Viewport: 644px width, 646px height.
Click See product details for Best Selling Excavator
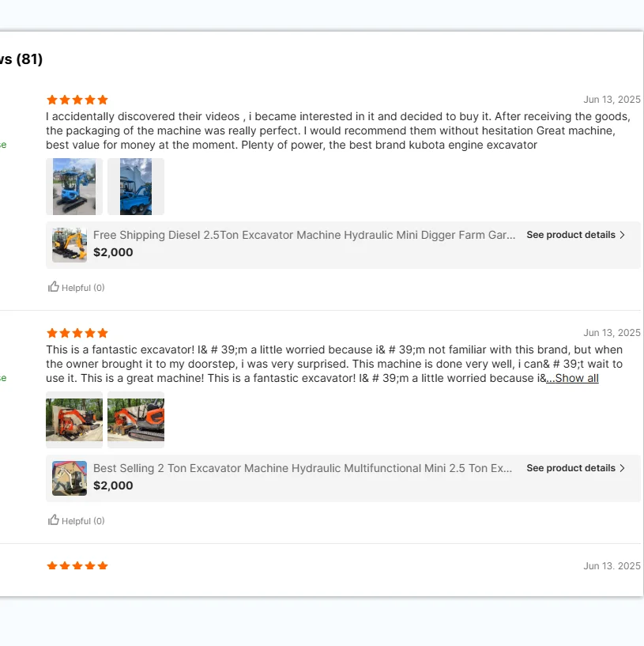(571, 468)
